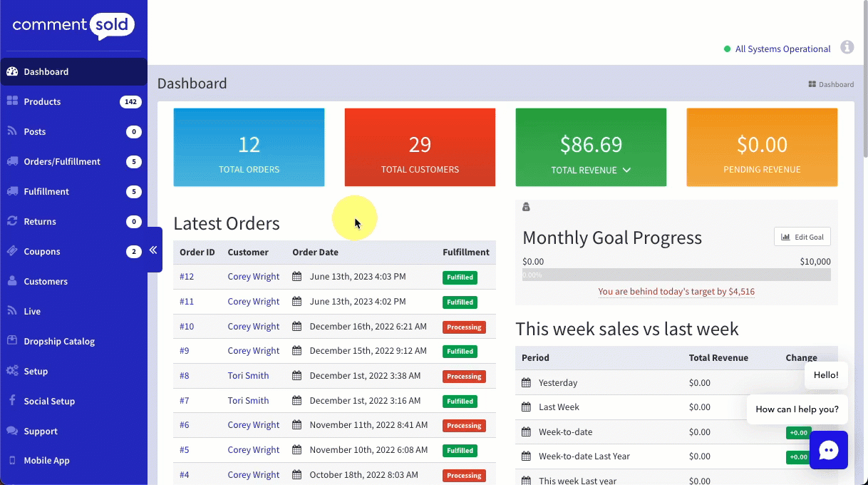Screen dimensions: 868x485
Task: Expand the Total Revenue dropdown arrow
Action: click(x=626, y=170)
